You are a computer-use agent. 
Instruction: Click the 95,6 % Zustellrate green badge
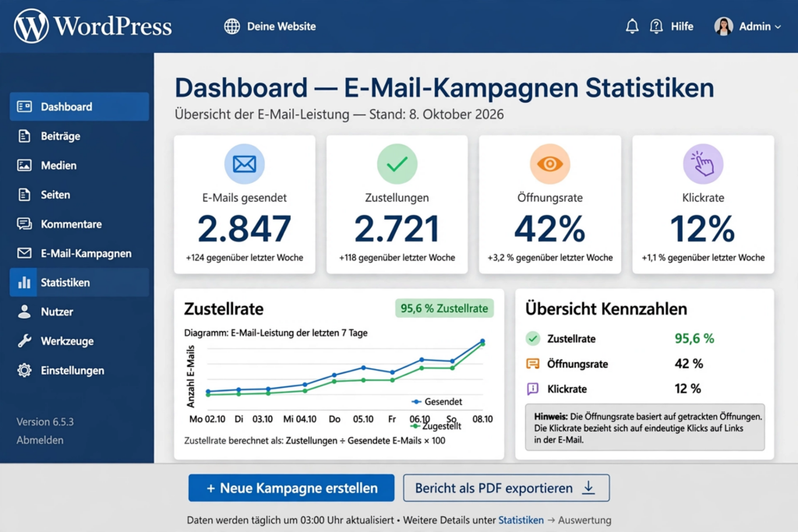pyautogui.click(x=444, y=308)
